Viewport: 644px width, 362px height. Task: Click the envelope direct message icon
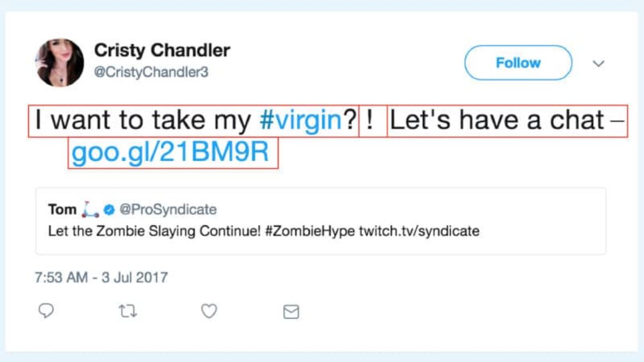pos(290,312)
